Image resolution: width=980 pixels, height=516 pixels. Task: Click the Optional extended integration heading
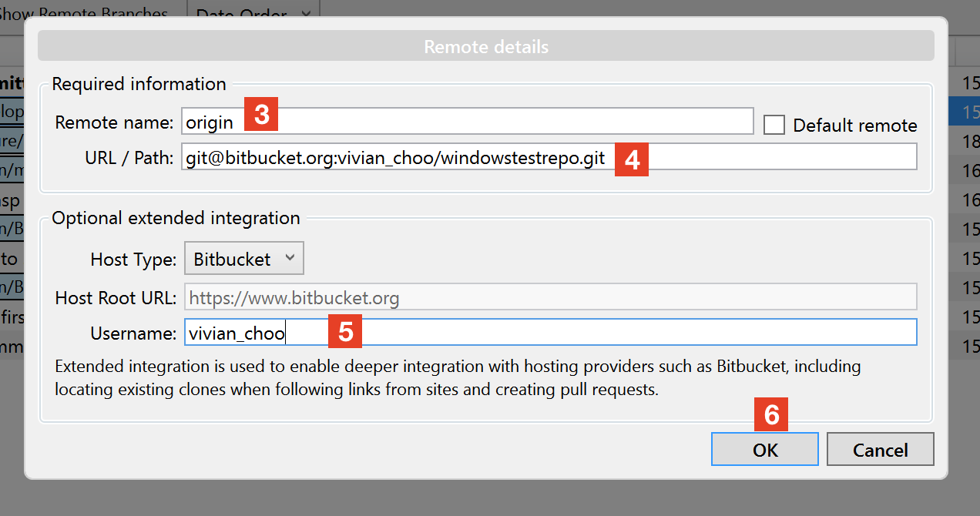pyautogui.click(x=174, y=218)
